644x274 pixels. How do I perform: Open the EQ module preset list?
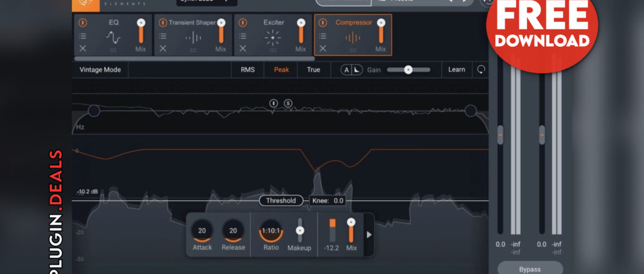[x=83, y=36]
